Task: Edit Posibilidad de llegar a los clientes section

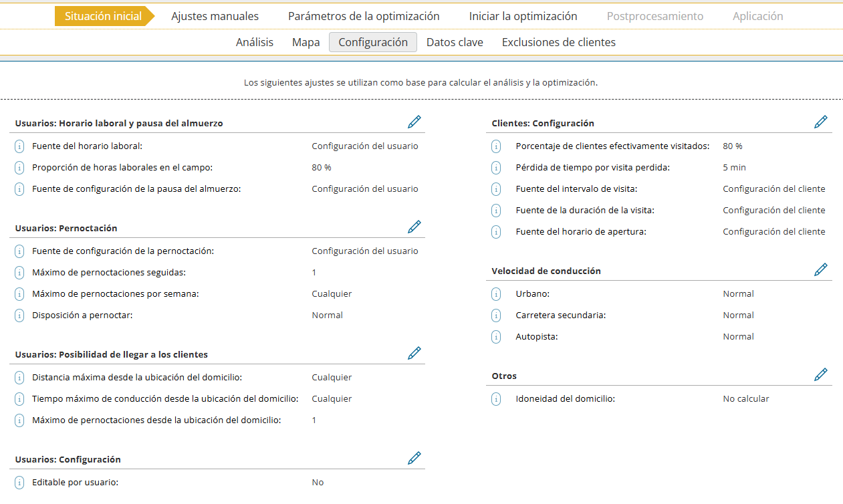Action: (414, 354)
